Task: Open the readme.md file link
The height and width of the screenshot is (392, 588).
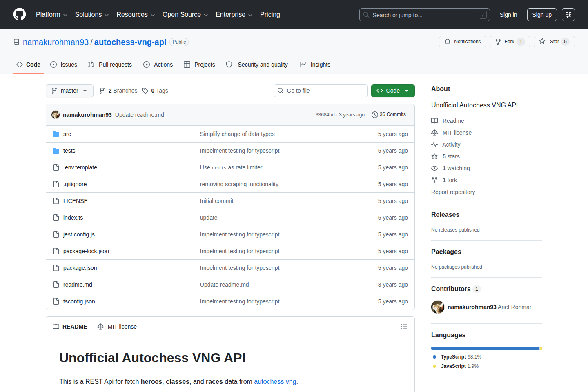Action: 78,284
